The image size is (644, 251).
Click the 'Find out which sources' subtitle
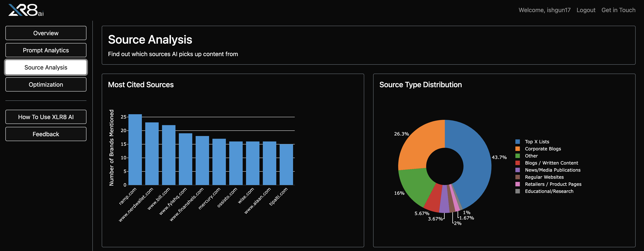click(x=173, y=54)
